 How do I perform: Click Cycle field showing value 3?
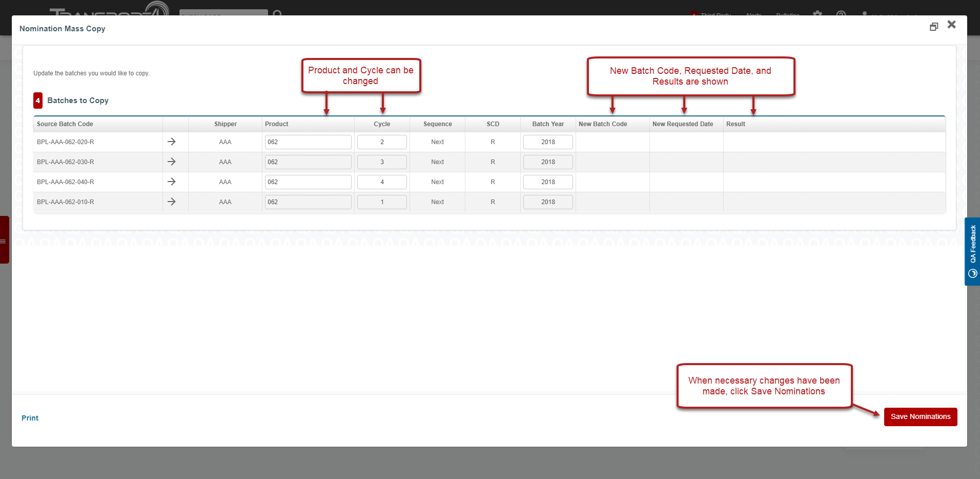pyautogui.click(x=382, y=162)
